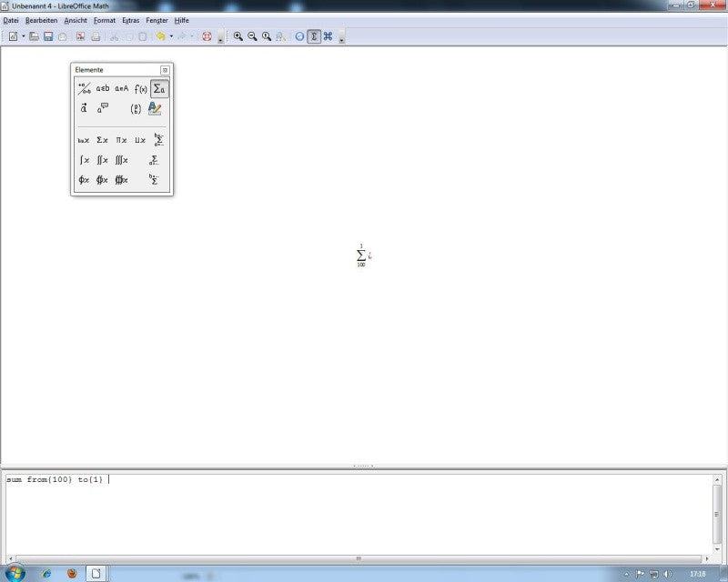Select LibreOffice document taskbar button

[x=96, y=574]
